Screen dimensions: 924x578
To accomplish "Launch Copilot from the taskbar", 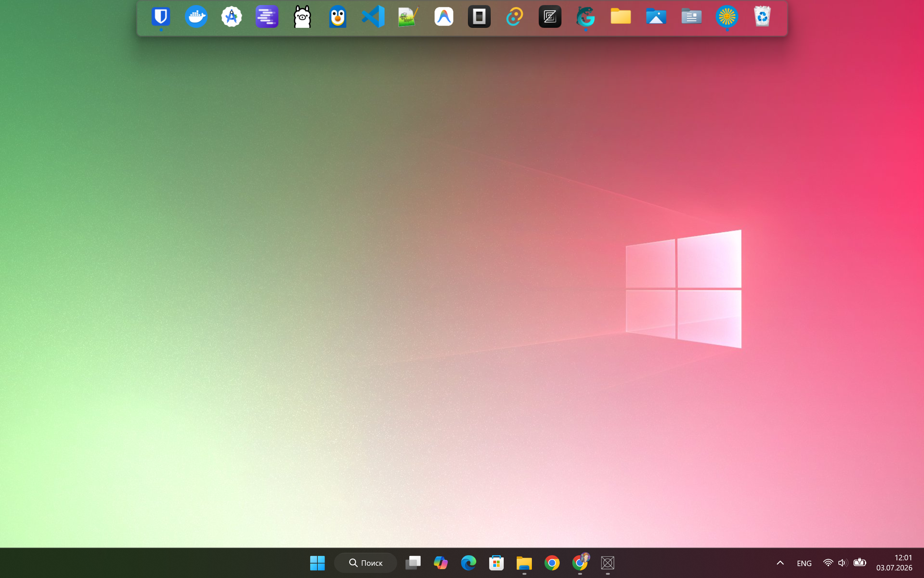I will [x=441, y=563].
